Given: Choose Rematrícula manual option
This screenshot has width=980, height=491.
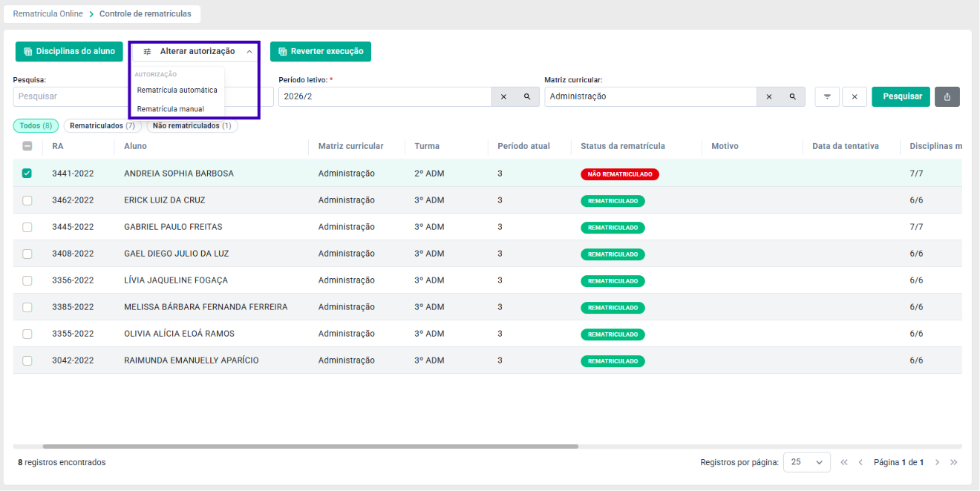Looking at the screenshot, I should point(171,109).
